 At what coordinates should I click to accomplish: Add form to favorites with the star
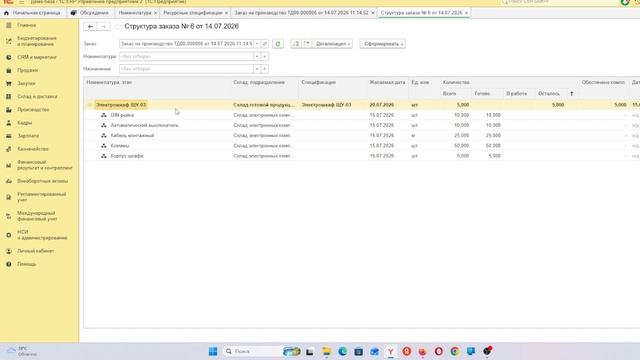(118, 27)
